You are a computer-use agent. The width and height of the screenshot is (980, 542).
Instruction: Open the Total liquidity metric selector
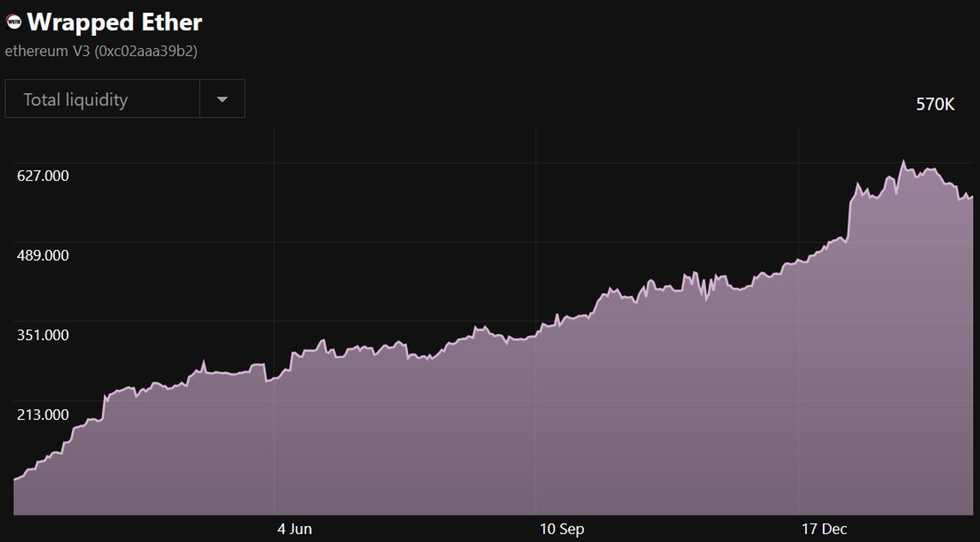tap(103, 99)
